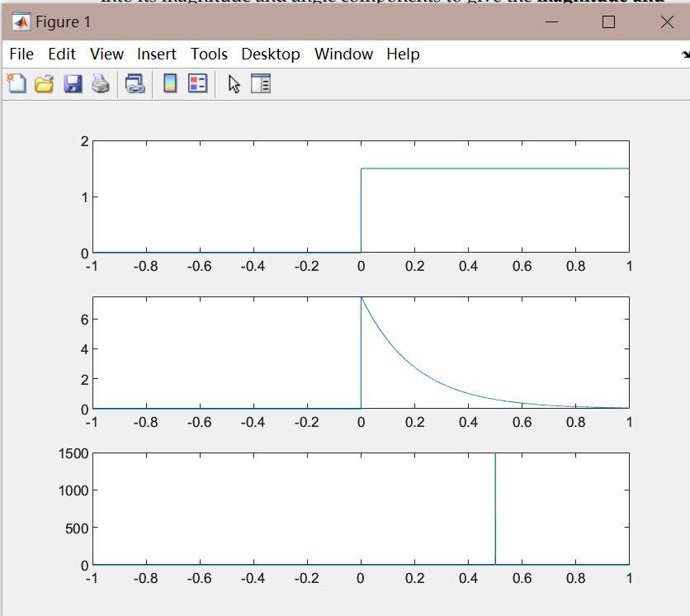Maximize the Figure 1 window

coord(608,21)
